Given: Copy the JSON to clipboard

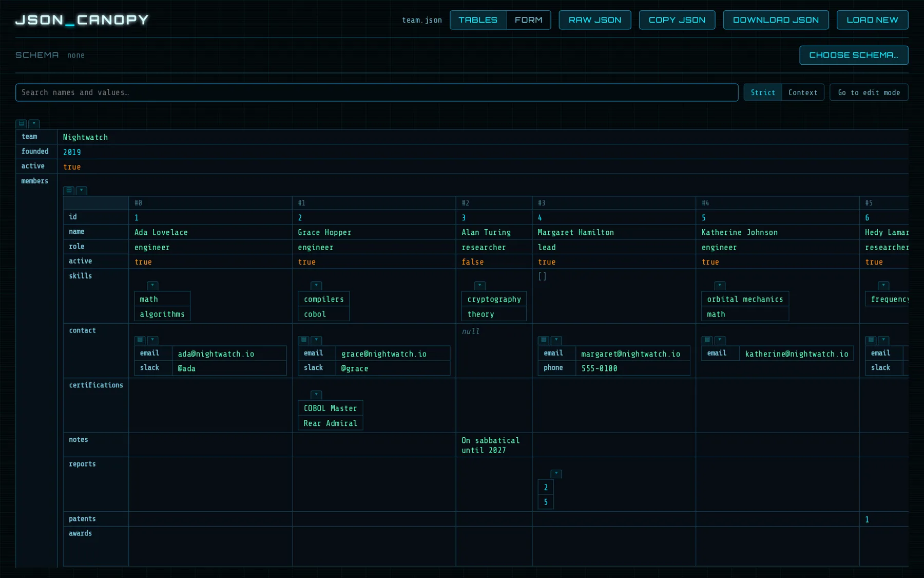Looking at the screenshot, I should pyautogui.click(x=677, y=20).
